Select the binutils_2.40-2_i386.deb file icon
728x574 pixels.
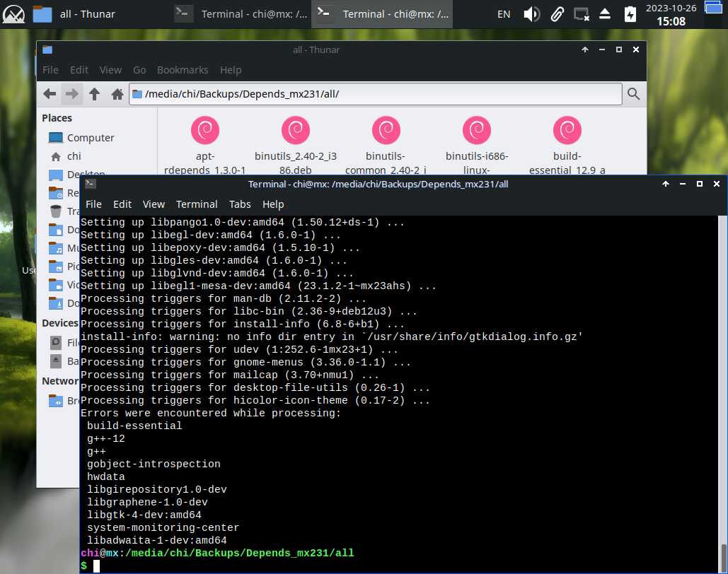[295, 130]
